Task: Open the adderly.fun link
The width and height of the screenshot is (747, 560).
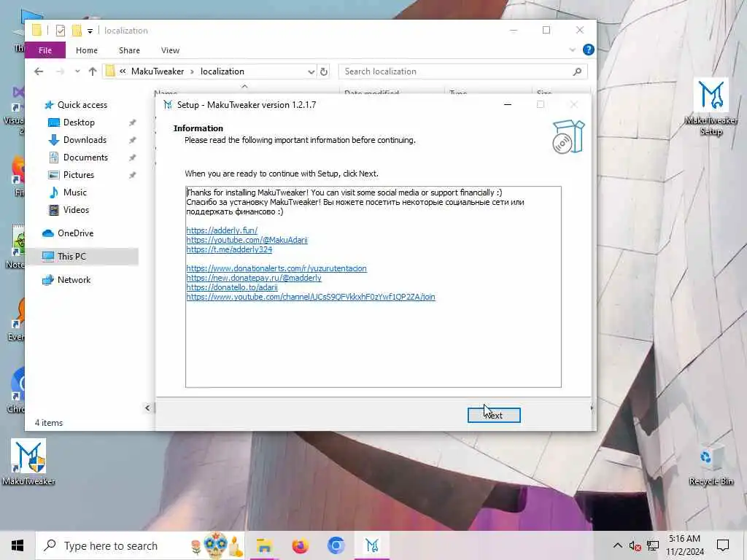Action: tap(222, 230)
